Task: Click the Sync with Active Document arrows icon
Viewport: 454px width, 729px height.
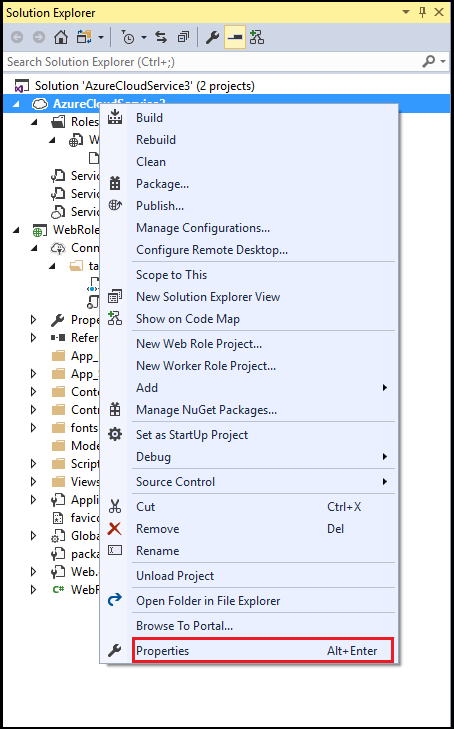Action: tap(161, 37)
